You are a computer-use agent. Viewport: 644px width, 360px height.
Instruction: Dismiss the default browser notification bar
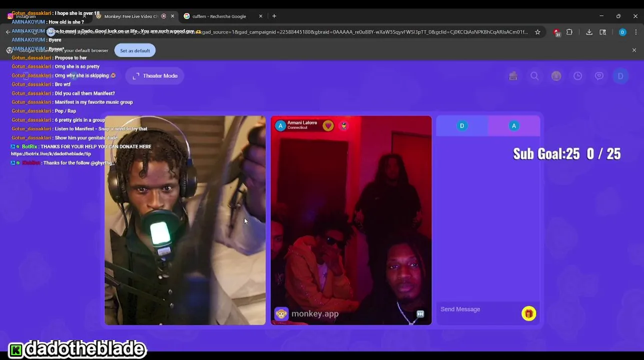pyautogui.click(x=634, y=50)
